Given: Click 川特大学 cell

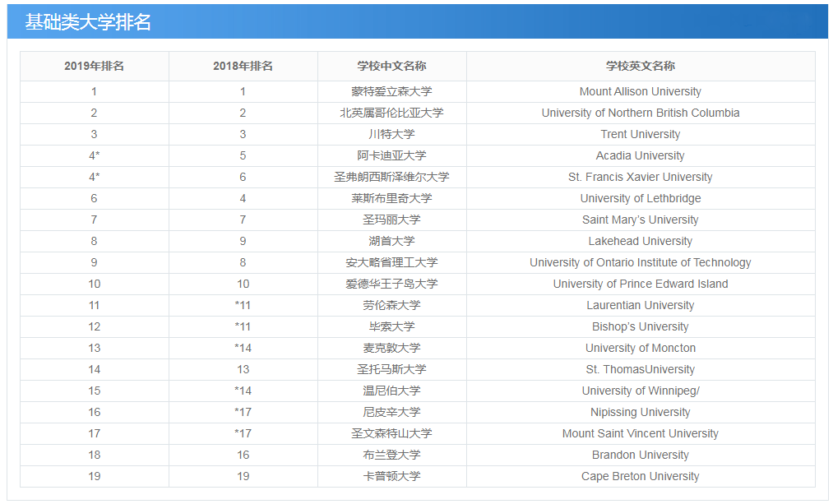Looking at the screenshot, I should tap(391, 134).
